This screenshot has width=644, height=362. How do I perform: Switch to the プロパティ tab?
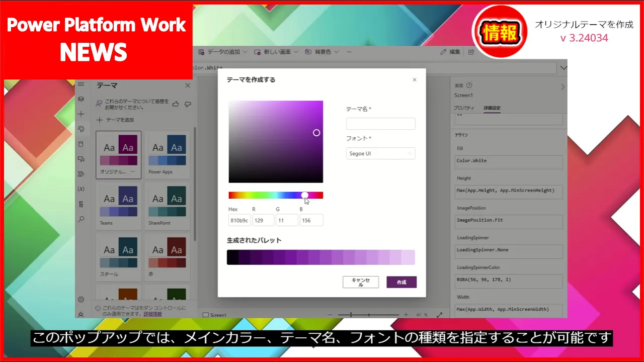(x=463, y=108)
